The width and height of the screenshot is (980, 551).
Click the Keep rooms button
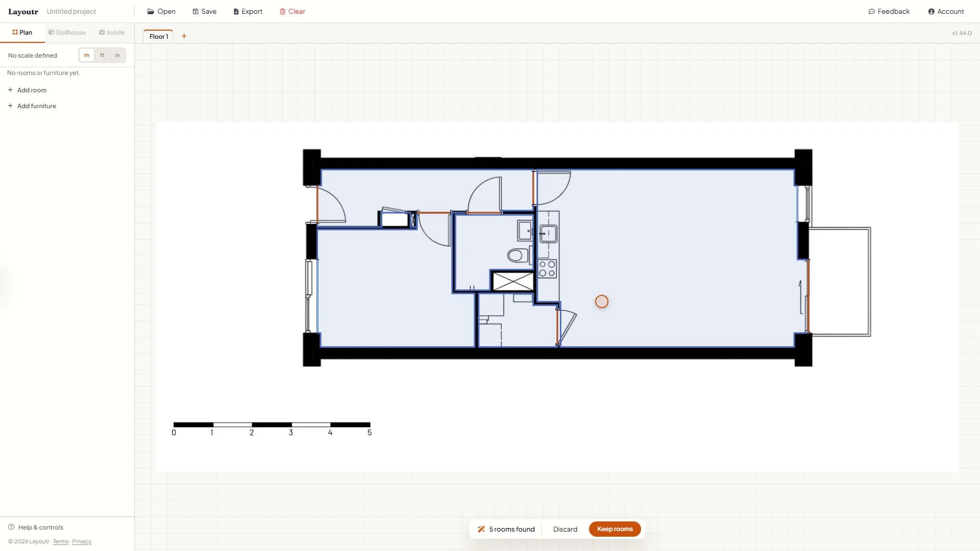point(615,529)
